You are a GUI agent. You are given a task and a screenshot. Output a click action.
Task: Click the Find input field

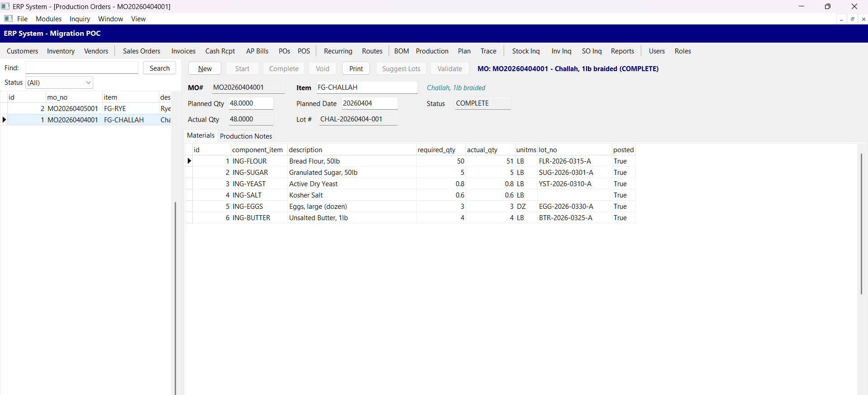coord(82,68)
